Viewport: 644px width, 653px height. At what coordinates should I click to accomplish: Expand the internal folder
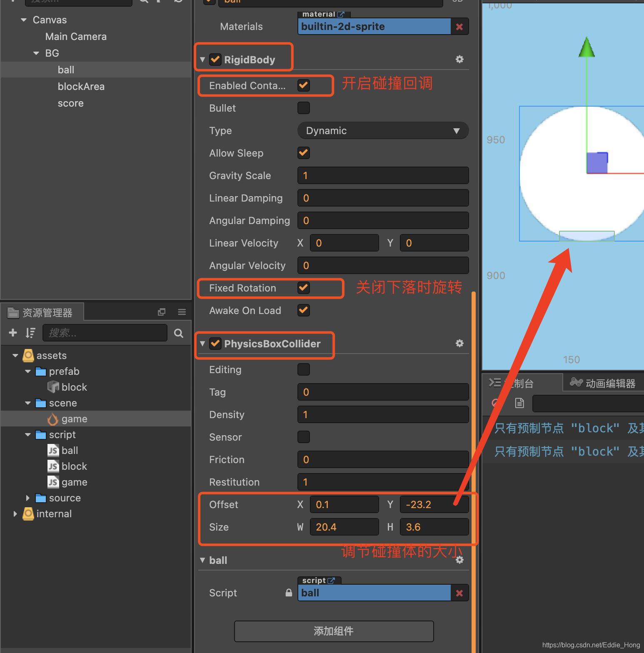(15, 514)
